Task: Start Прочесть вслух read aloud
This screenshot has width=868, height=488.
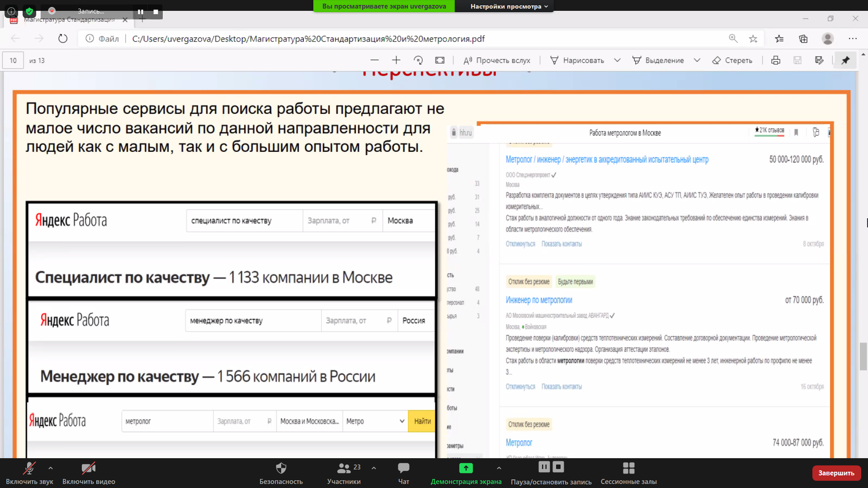Action: pyautogui.click(x=497, y=60)
